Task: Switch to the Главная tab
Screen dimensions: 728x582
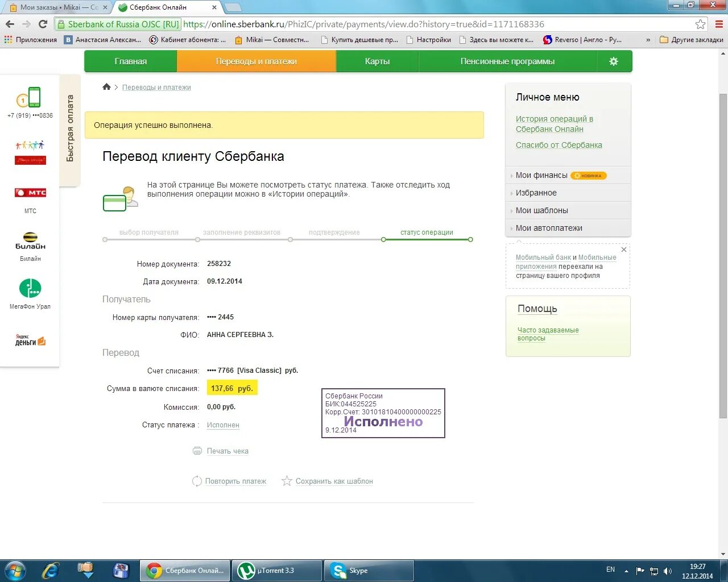Action: pos(131,61)
